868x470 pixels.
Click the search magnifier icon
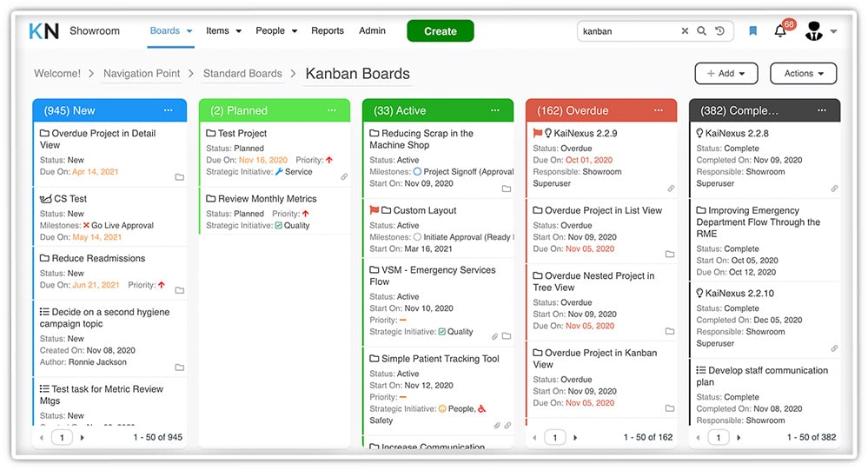[702, 31]
